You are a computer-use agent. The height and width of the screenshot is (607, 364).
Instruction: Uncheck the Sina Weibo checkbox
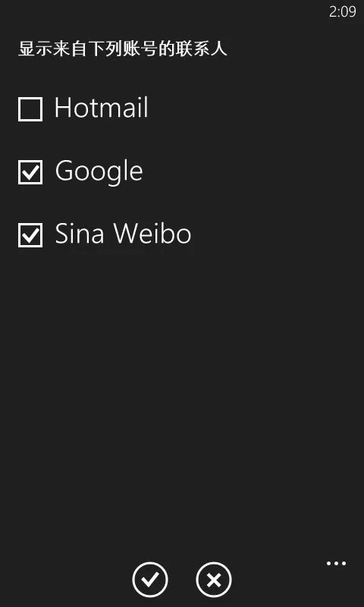click(30, 235)
